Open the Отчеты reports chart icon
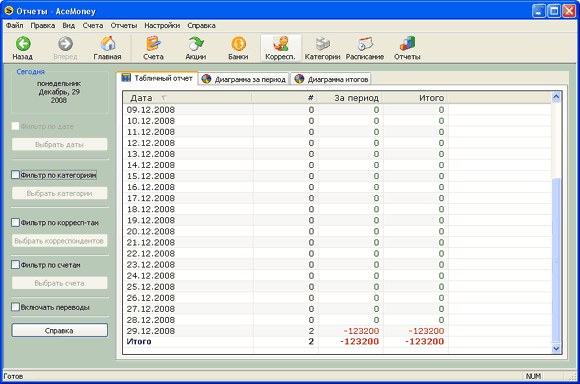Screen dimensions: 580x384 click(x=407, y=44)
